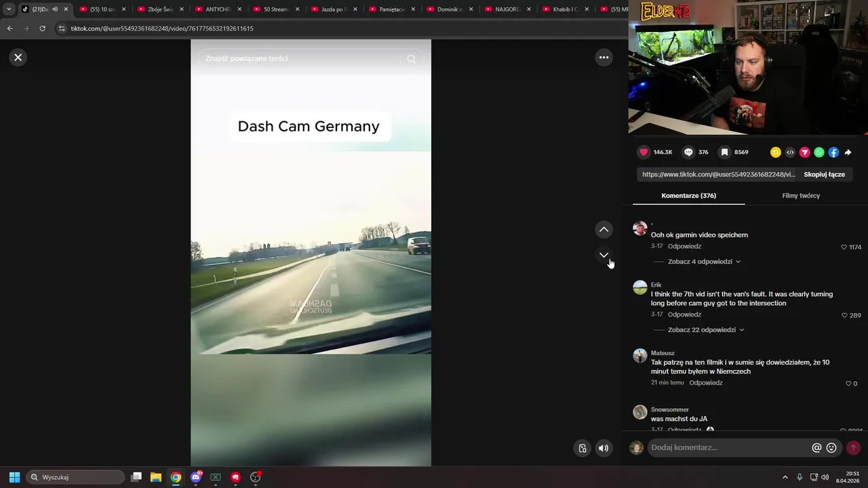Switch to the '50 Stream...' tab
Viewport: 868px width, 488px height.
pos(277,9)
